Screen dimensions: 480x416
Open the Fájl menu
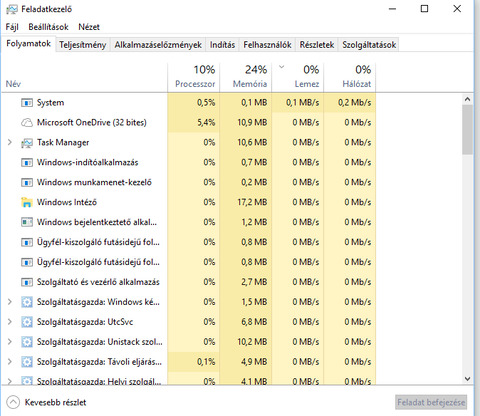(12, 27)
